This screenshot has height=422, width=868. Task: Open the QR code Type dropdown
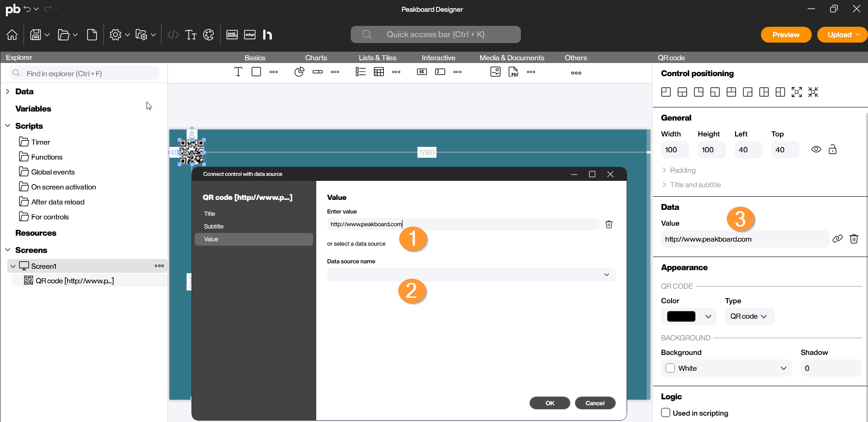pos(749,316)
